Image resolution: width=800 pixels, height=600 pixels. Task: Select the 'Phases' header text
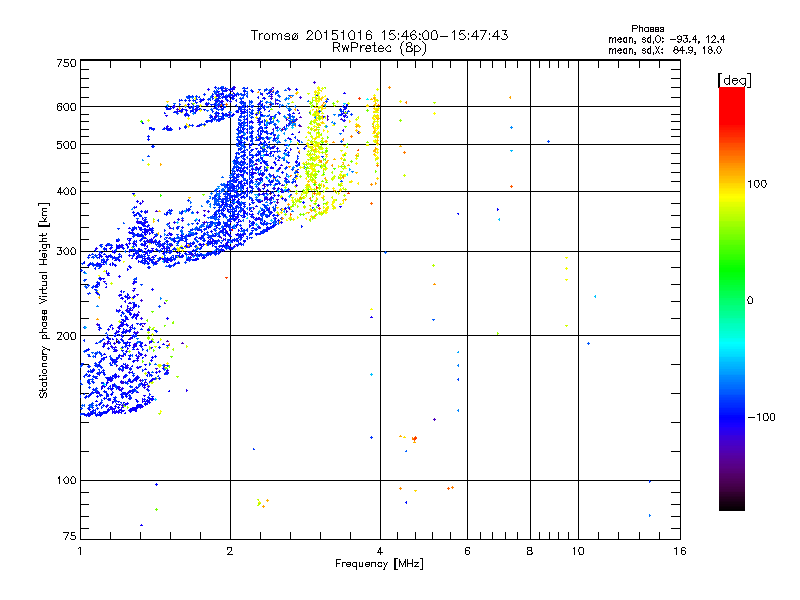click(x=647, y=29)
